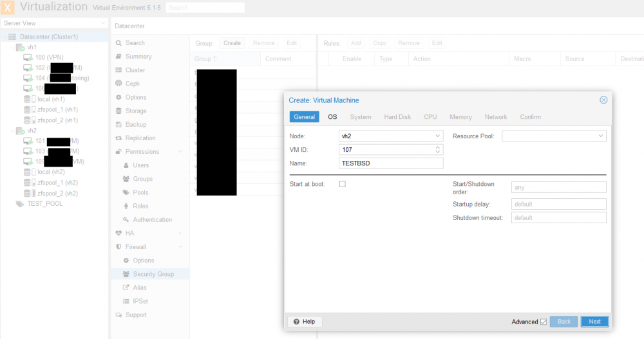The image size is (644, 339).
Task: Click the Options gear icon below Ceph
Action: (x=118, y=97)
